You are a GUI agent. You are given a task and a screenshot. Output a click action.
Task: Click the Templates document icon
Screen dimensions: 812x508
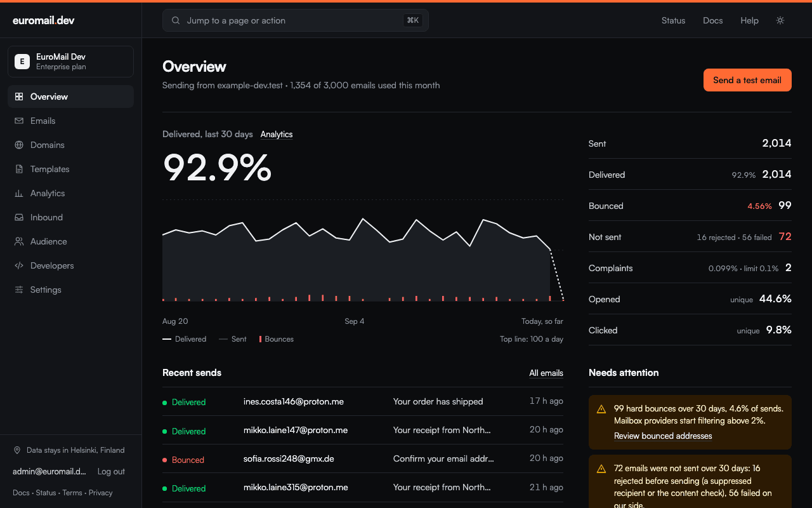(x=19, y=169)
